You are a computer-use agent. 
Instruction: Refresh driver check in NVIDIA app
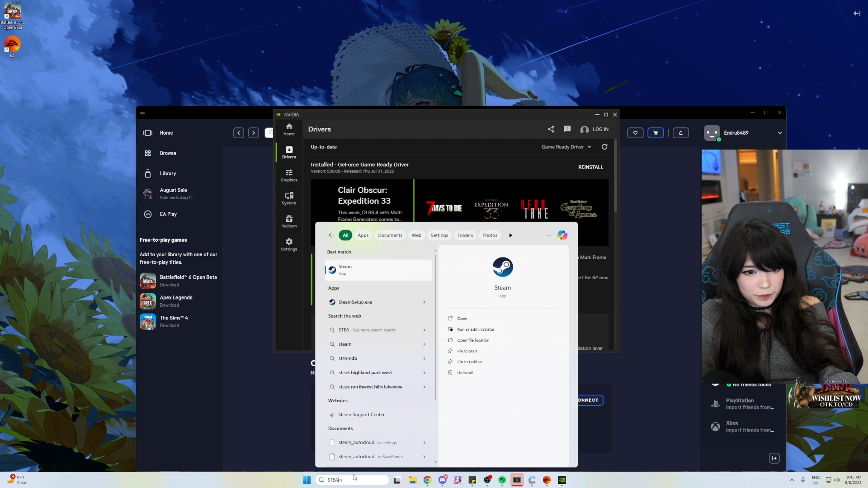point(604,147)
